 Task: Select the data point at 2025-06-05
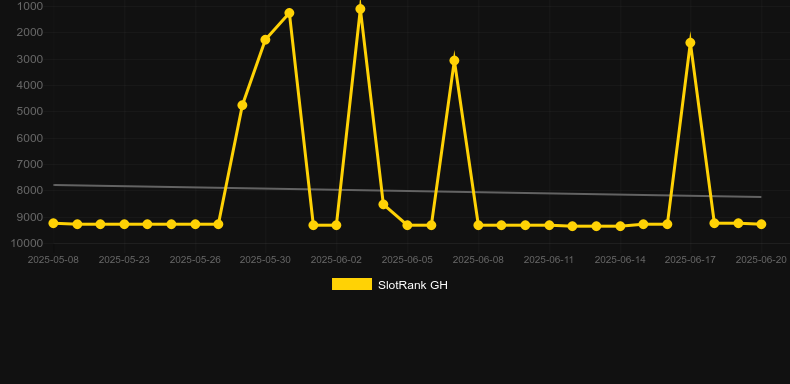[x=407, y=225]
